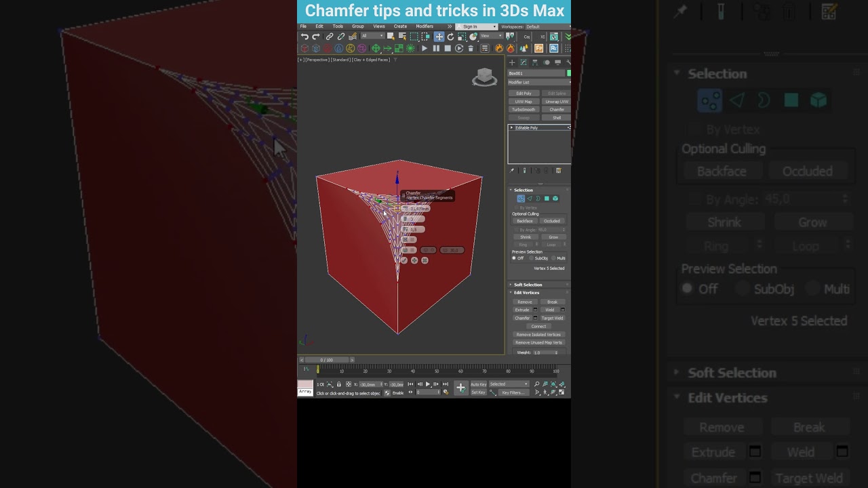Select the SubObj preview selection radio
Image resolution: width=868 pixels, height=488 pixels.
point(532,258)
